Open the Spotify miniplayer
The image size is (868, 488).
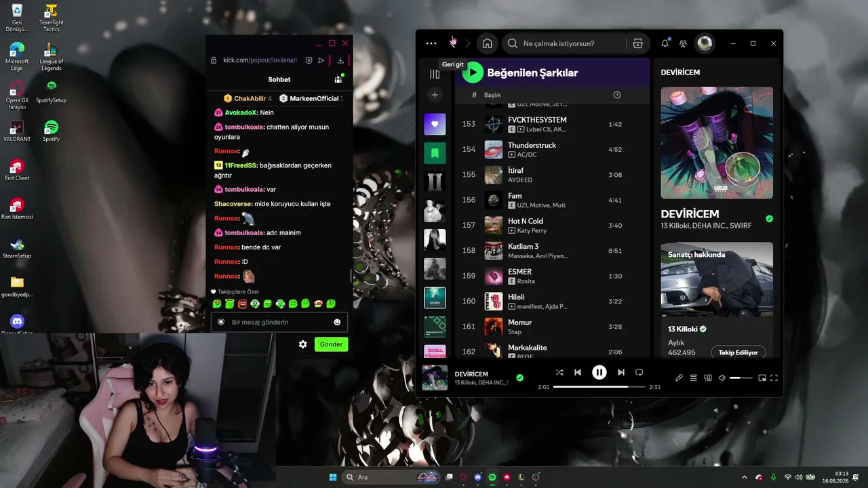(x=762, y=378)
